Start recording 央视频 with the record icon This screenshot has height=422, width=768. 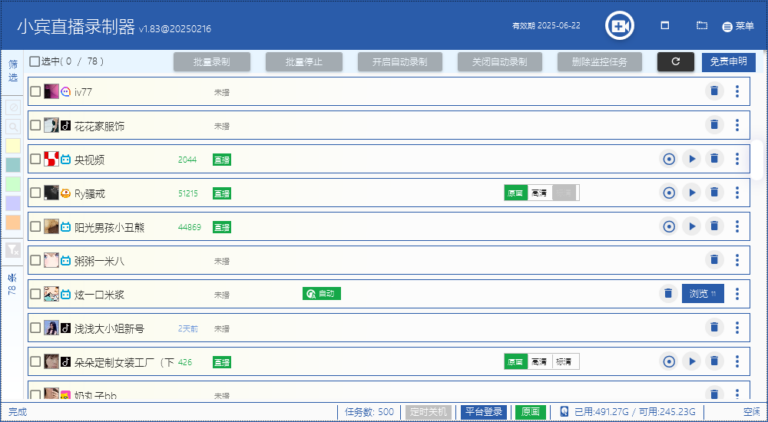click(669, 159)
